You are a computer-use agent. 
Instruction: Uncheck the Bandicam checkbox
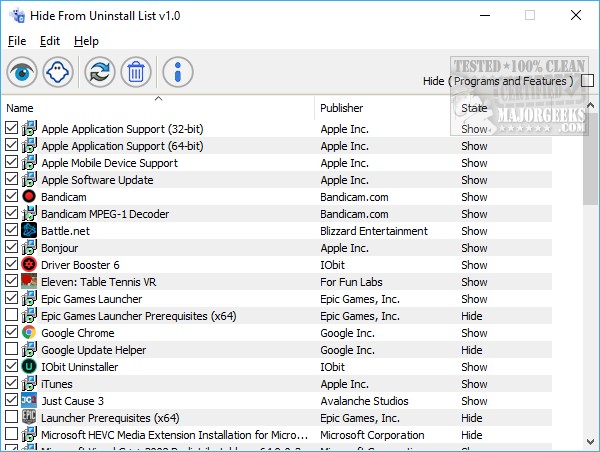(11, 196)
